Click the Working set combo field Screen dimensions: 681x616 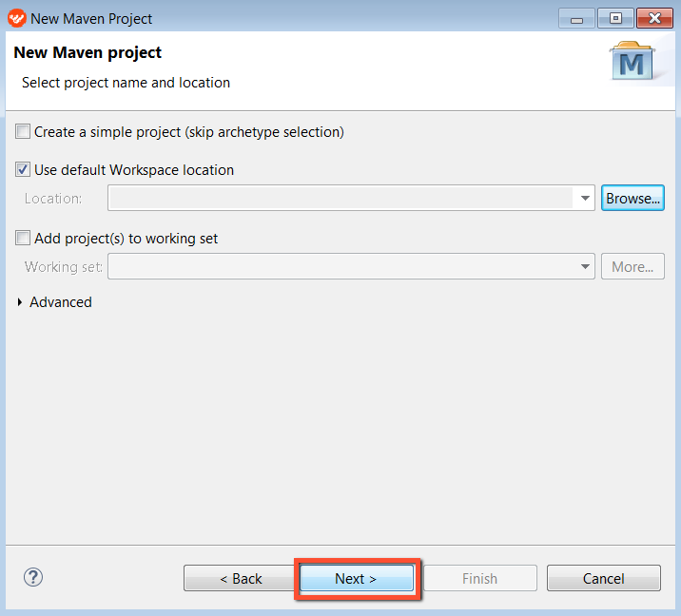coord(351,266)
